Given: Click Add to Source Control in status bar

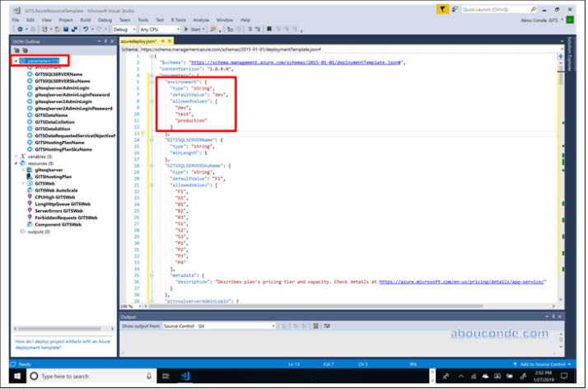Looking at the screenshot, I should click(x=544, y=363).
